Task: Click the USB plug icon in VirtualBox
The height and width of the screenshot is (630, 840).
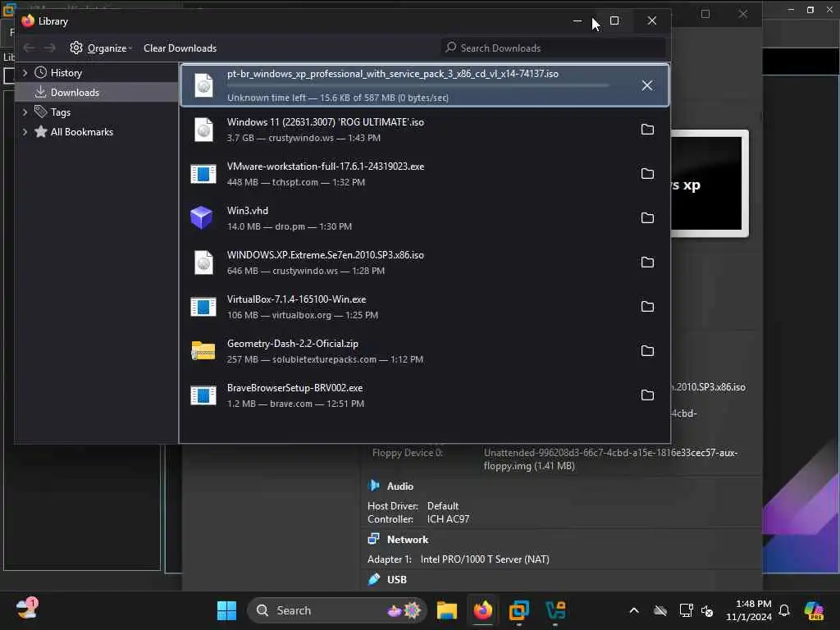Action: pyautogui.click(x=373, y=579)
